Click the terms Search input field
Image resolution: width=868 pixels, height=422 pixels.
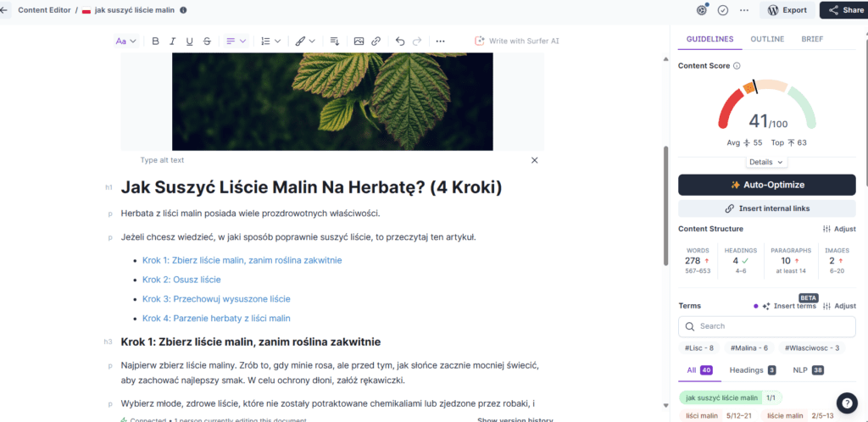pos(766,326)
